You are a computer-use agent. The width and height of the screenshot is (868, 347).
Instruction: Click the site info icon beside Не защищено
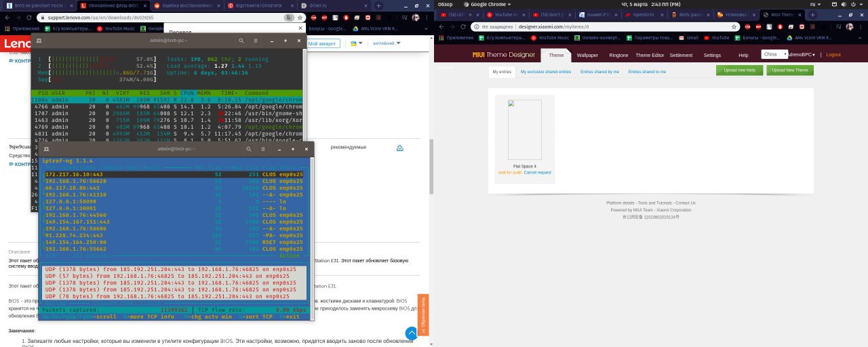[x=477, y=26]
